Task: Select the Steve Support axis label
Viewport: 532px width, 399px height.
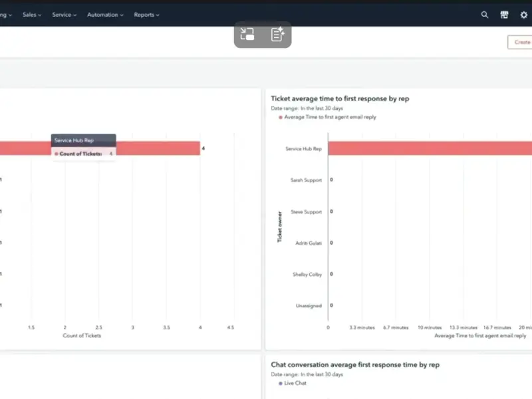Action: click(306, 211)
